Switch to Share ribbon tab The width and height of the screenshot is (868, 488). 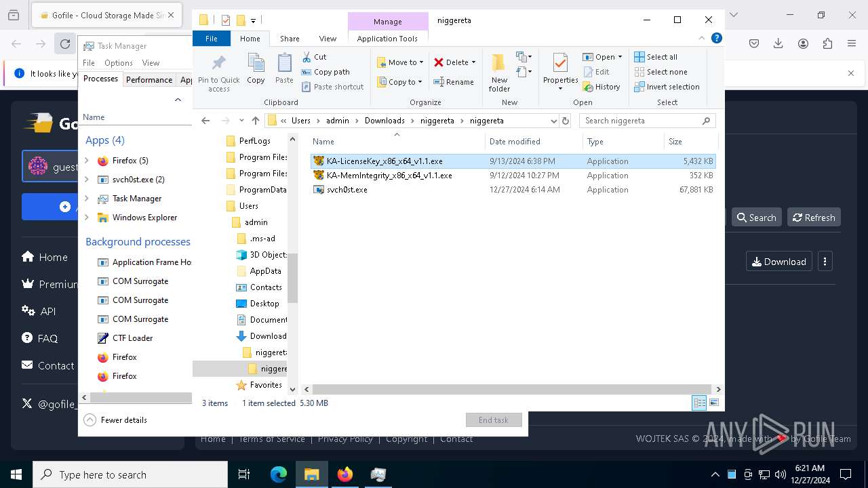coord(290,39)
